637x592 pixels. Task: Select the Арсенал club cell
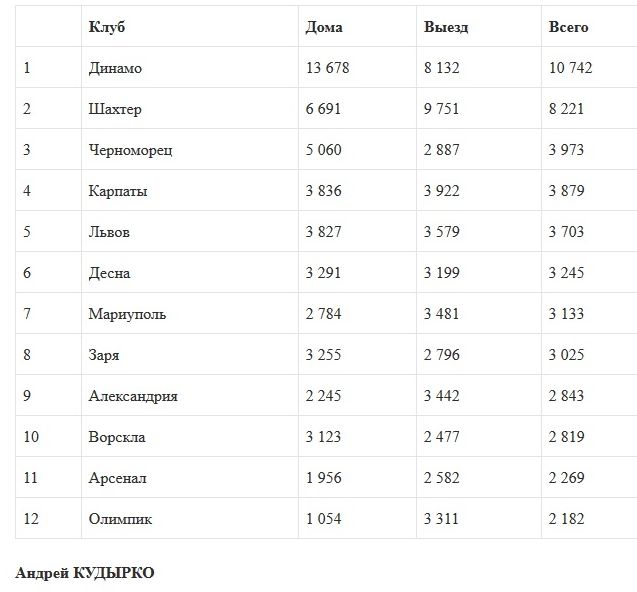tap(117, 478)
